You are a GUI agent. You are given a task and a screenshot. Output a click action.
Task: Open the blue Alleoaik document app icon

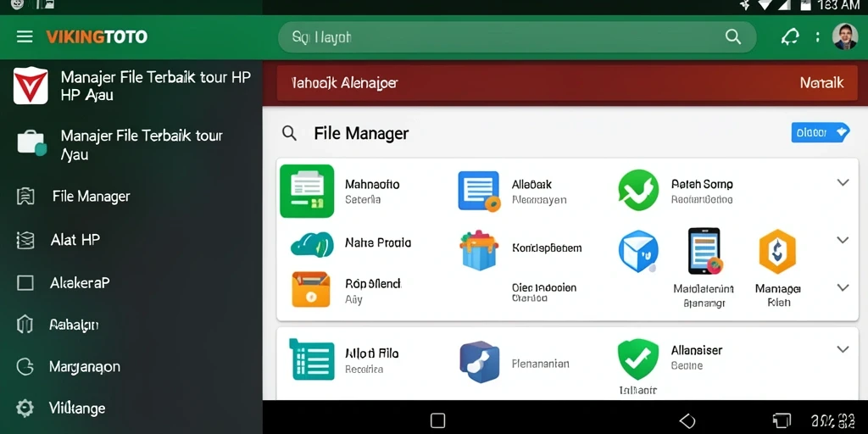pos(479,191)
